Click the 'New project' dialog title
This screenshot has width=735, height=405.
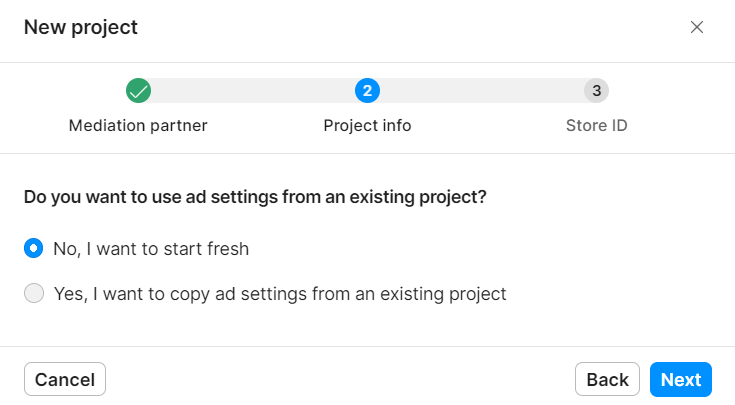81,27
